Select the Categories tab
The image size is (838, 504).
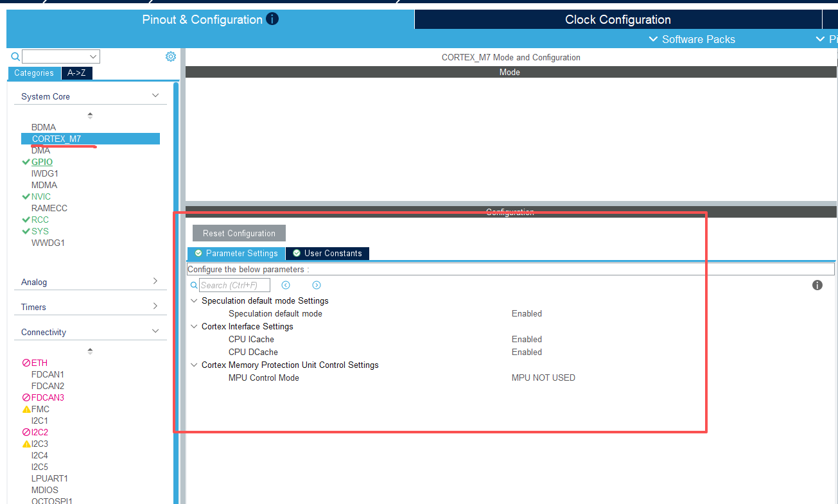click(x=34, y=73)
